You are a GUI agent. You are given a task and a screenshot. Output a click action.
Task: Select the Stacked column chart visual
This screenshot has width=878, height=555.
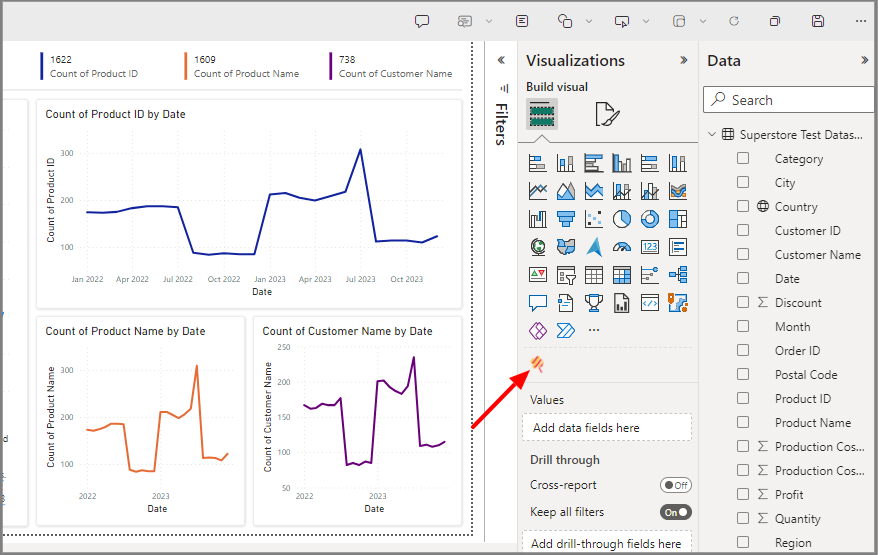(566, 164)
